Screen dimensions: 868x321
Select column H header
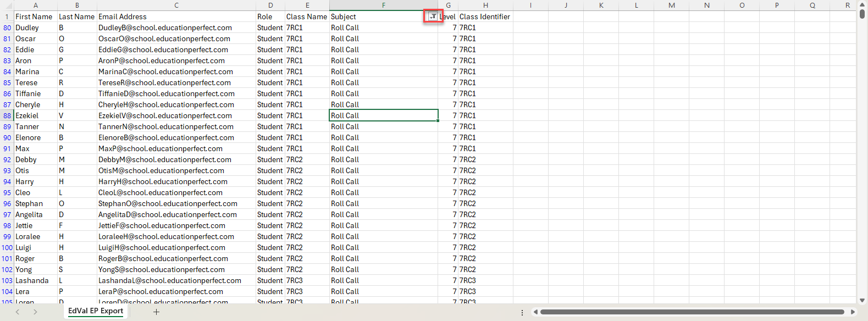(486, 5)
